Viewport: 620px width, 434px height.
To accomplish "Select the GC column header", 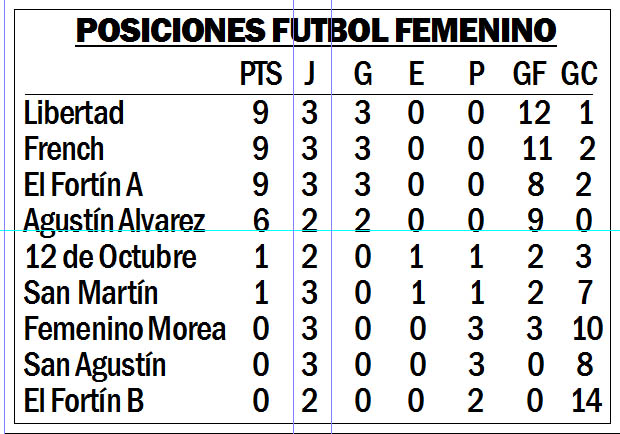I will coord(579,74).
